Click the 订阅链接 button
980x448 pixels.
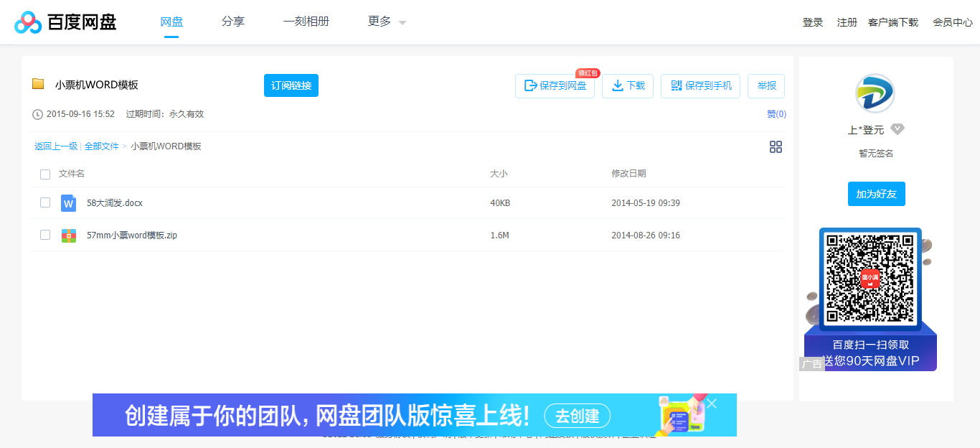(291, 85)
